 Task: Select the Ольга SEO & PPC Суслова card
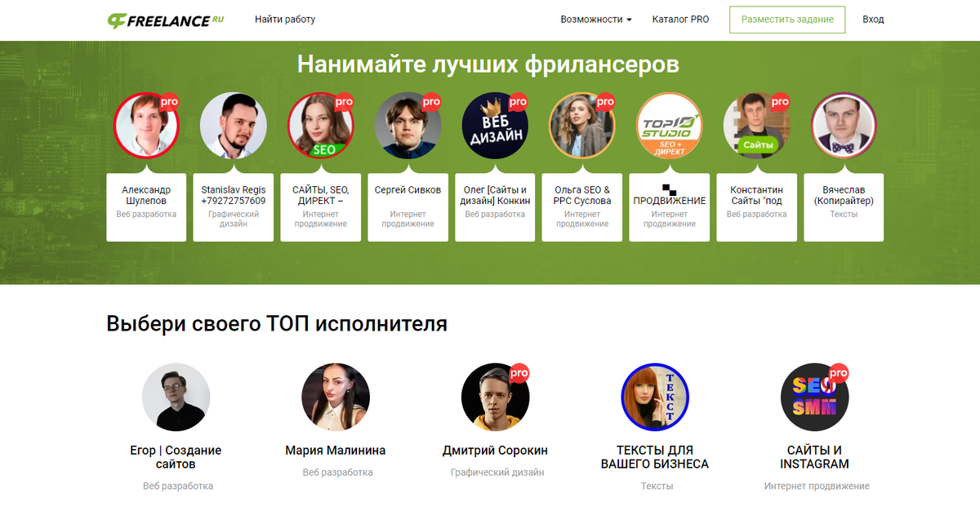tap(582, 207)
